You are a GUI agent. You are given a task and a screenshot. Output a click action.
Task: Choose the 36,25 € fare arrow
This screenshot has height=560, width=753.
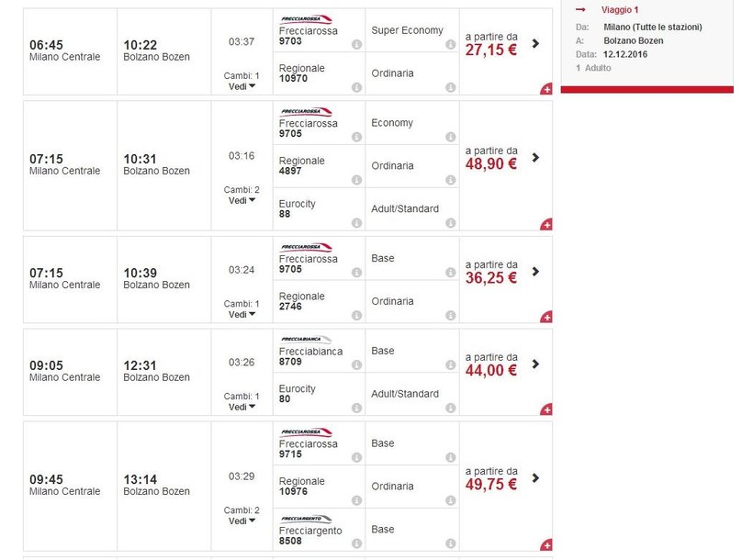[x=535, y=272]
